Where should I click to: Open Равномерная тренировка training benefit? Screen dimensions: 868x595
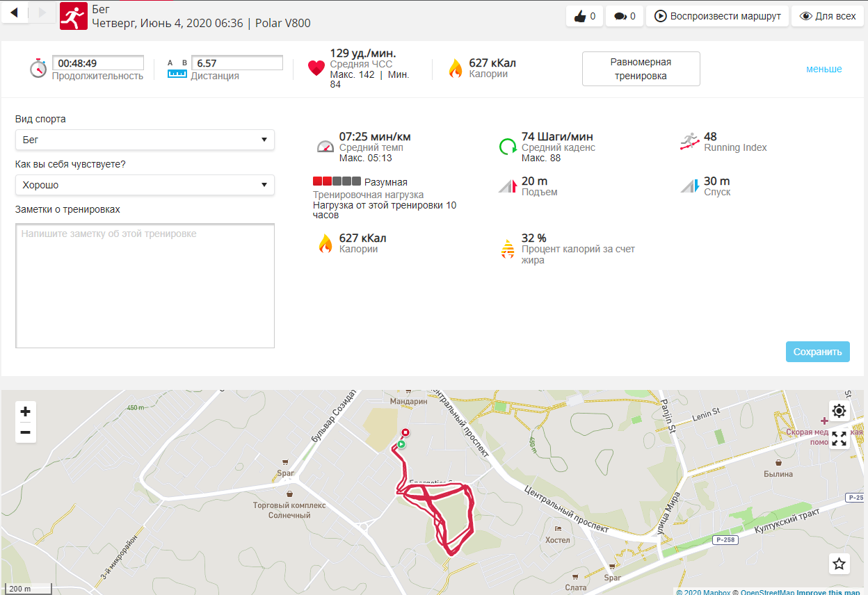pos(641,69)
